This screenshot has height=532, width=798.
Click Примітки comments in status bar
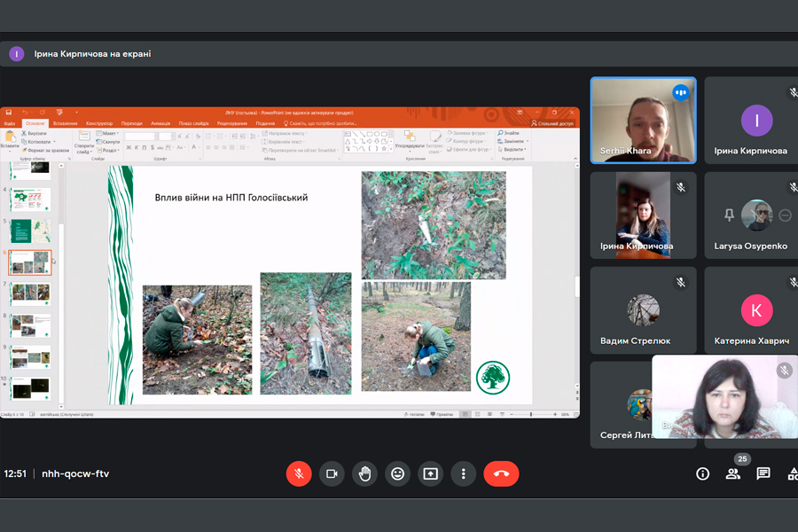pos(442,414)
